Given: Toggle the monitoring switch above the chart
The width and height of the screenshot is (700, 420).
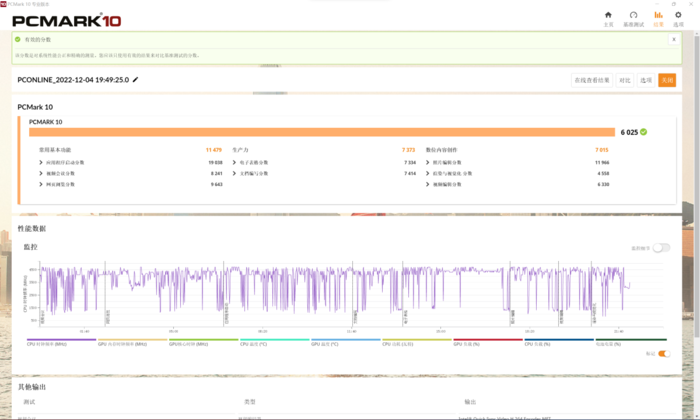Looking at the screenshot, I should (x=661, y=248).
